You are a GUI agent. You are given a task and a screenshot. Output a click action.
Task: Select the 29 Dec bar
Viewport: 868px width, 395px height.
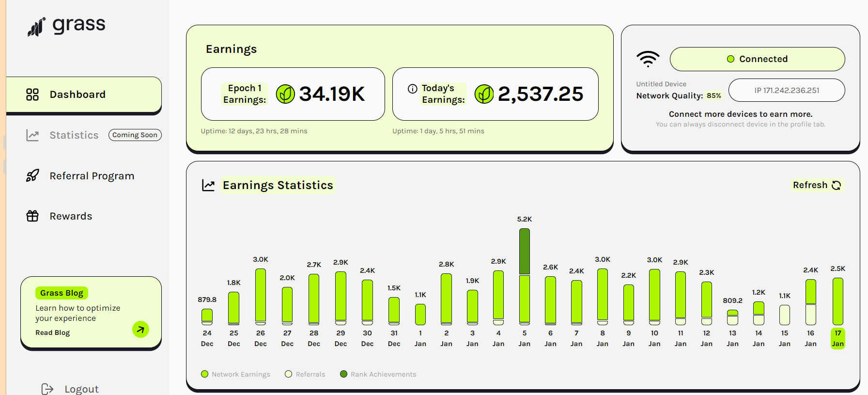coord(341,298)
